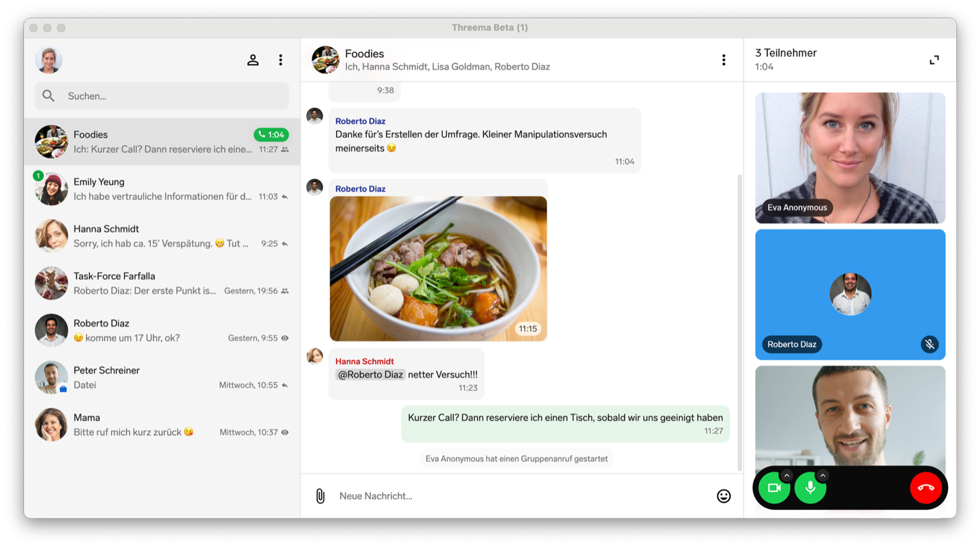This screenshot has height=547, width=980.
Task: Click the @Roberto Diaz mention
Action: pos(370,374)
